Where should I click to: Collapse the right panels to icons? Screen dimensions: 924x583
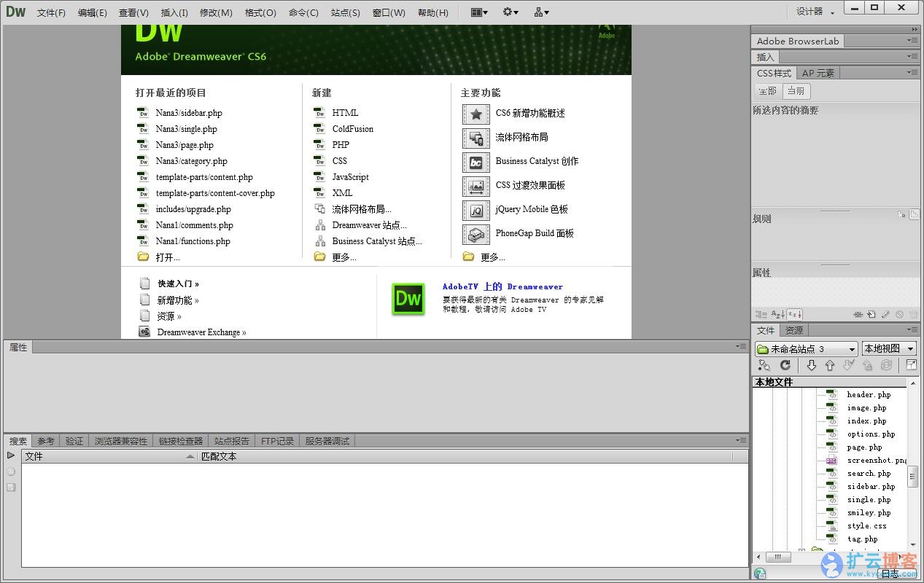915,29
